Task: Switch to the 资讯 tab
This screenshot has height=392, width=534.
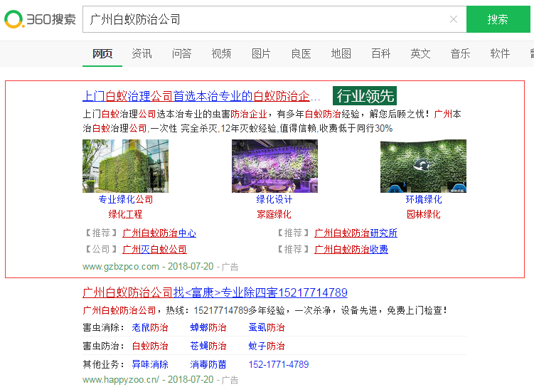Action: pyautogui.click(x=141, y=53)
